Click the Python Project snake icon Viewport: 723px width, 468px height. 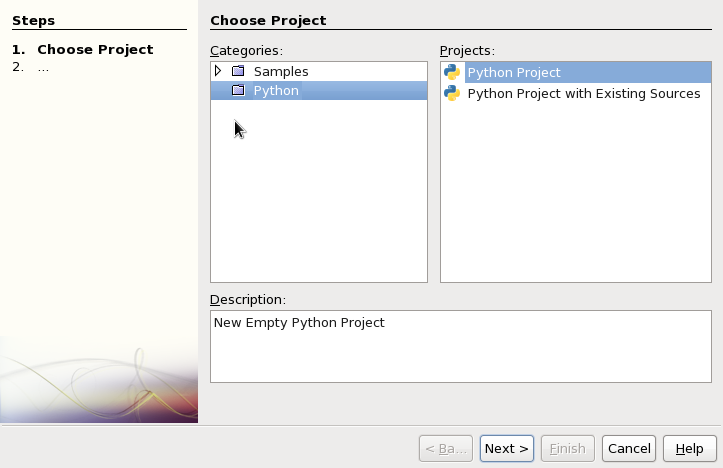(x=452, y=72)
